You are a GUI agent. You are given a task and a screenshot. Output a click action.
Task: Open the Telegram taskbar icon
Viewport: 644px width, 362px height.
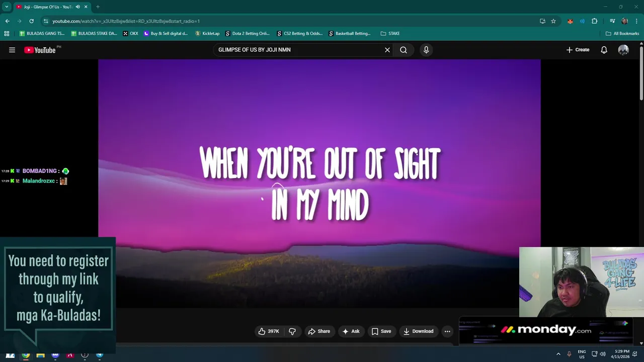click(x=100, y=355)
